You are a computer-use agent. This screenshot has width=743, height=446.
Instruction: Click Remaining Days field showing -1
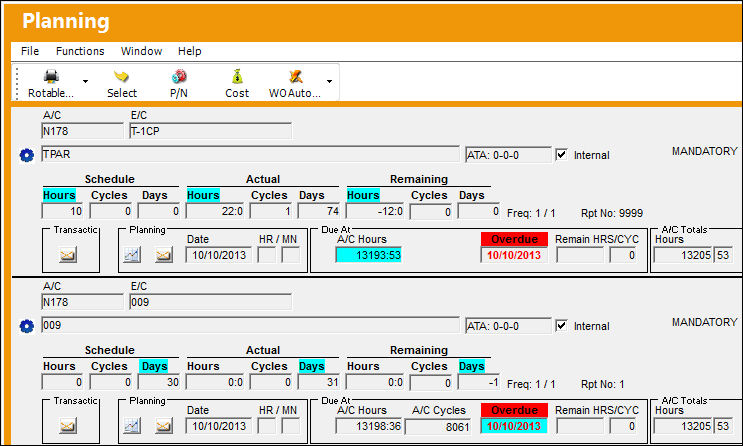[x=479, y=382]
